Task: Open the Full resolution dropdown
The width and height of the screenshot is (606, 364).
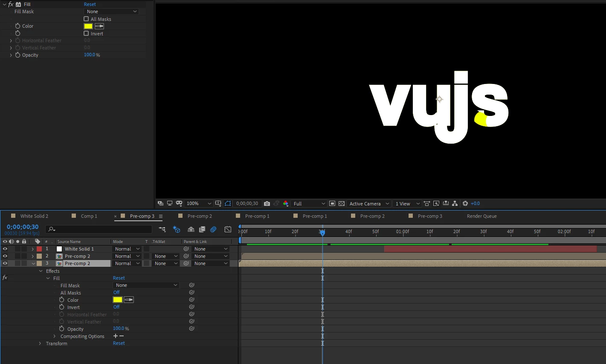Action: click(x=309, y=203)
